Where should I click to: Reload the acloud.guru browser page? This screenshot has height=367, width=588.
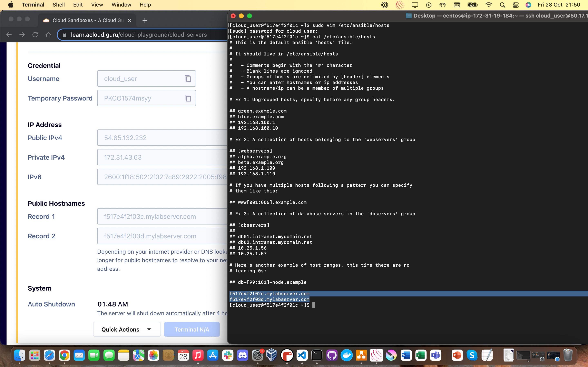point(35,35)
